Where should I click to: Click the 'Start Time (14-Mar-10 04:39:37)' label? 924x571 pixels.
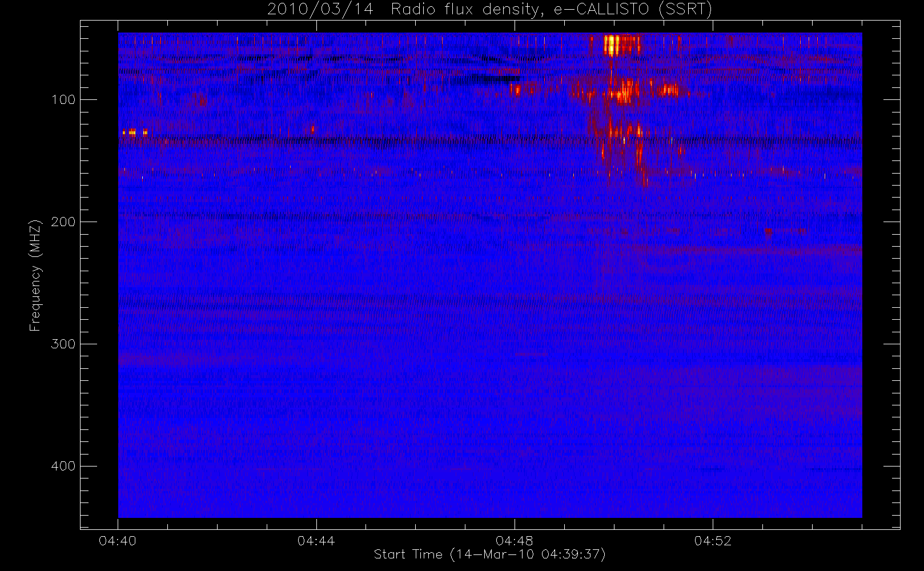(489, 554)
